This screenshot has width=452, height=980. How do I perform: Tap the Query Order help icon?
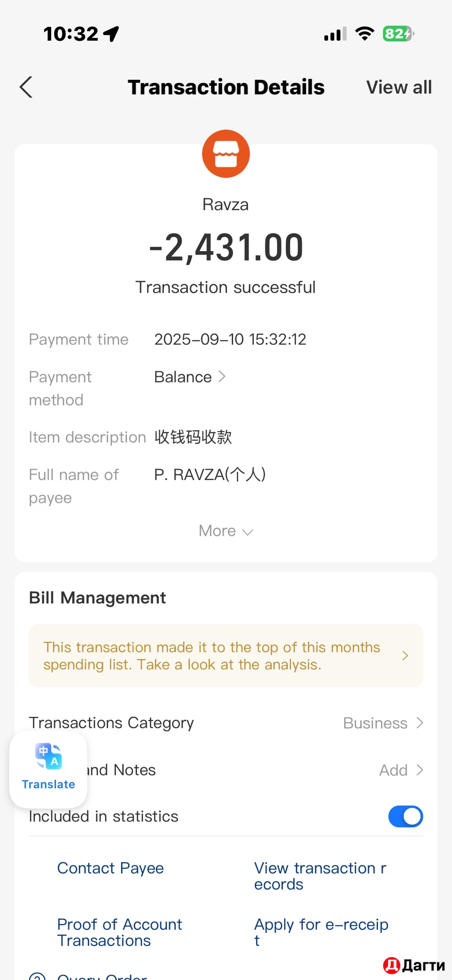pyautogui.click(x=38, y=976)
